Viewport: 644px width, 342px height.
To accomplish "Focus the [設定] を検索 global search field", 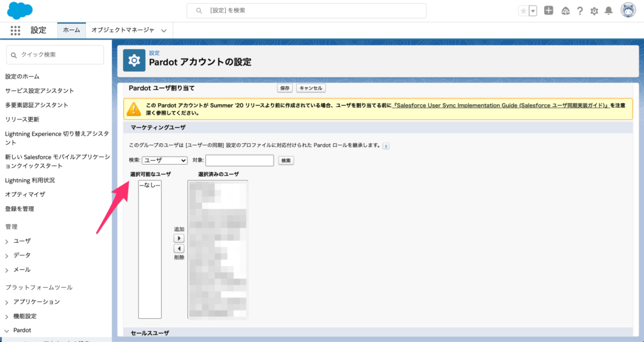I will click(x=306, y=11).
